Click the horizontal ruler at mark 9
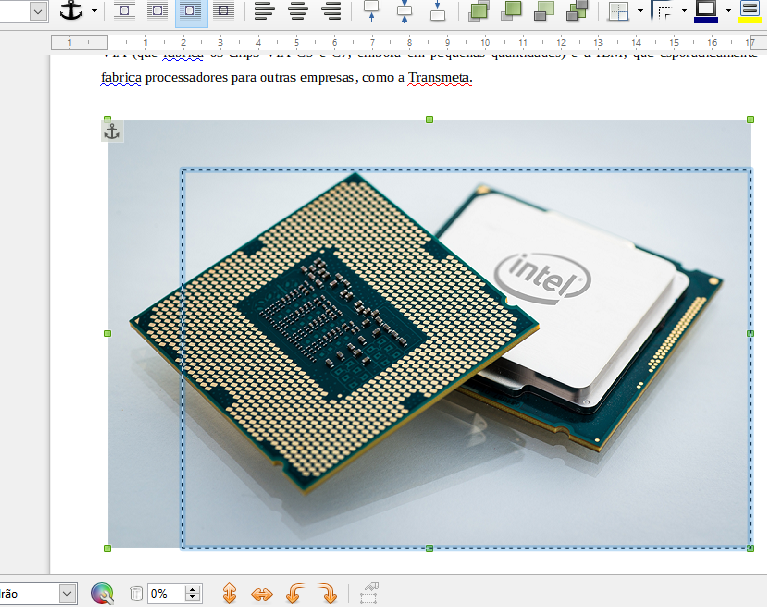The height and width of the screenshot is (607, 767). coord(448,43)
